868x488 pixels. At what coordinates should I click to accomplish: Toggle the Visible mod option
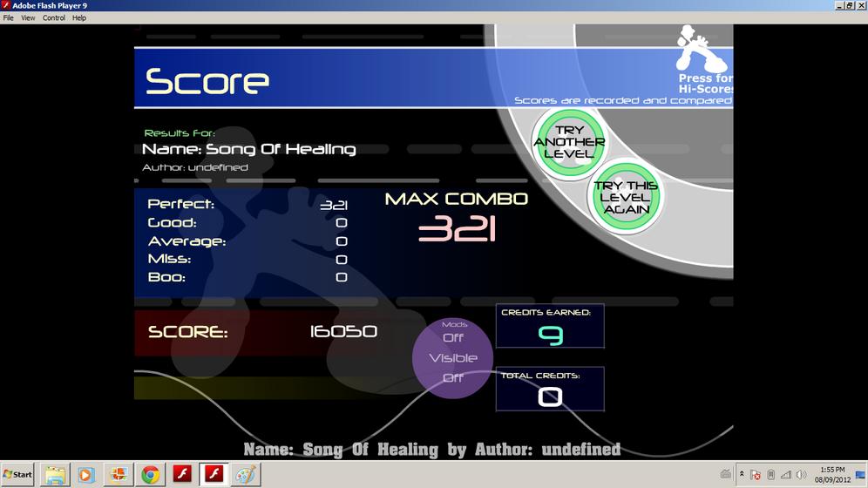(x=453, y=358)
